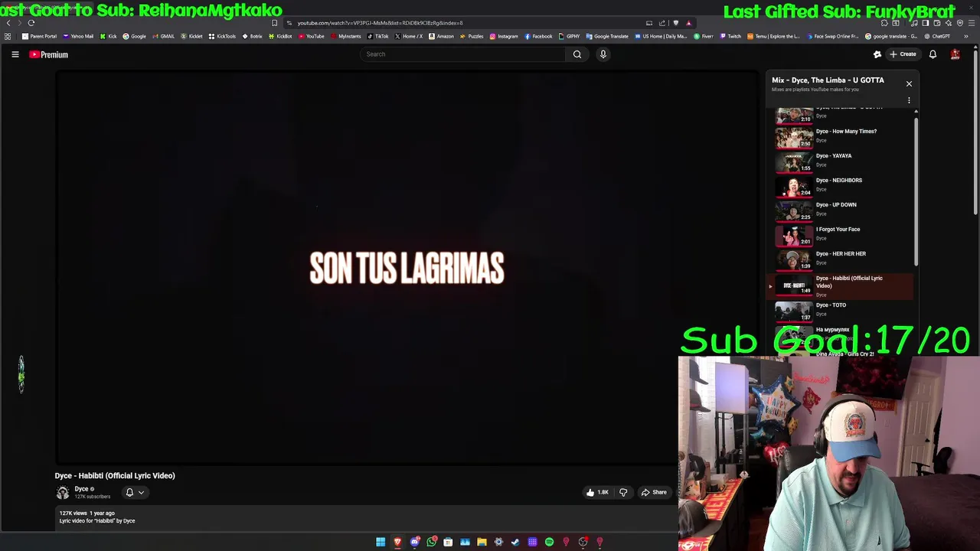Screen dimensions: 980x551
Task: Open the bookmarks bar apps grid icon
Action: [8, 36]
